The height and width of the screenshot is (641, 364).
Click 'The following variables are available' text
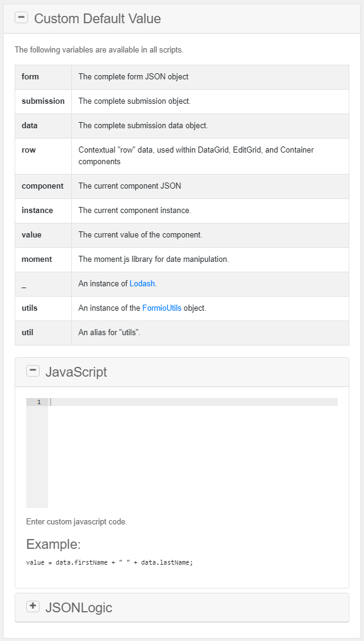(99, 50)
